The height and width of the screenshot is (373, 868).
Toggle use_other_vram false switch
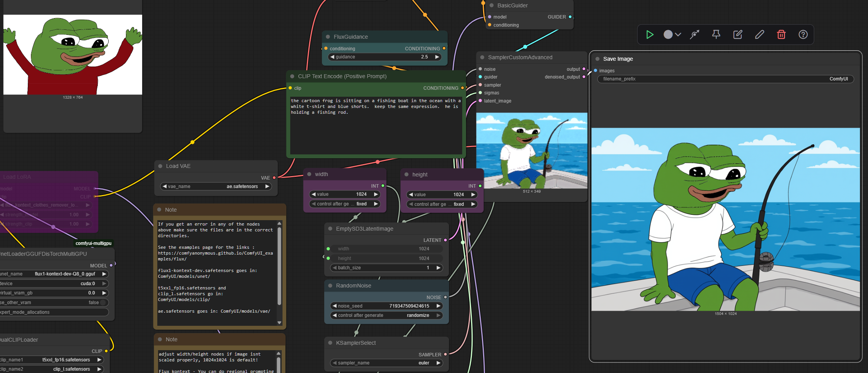(103, 303)
